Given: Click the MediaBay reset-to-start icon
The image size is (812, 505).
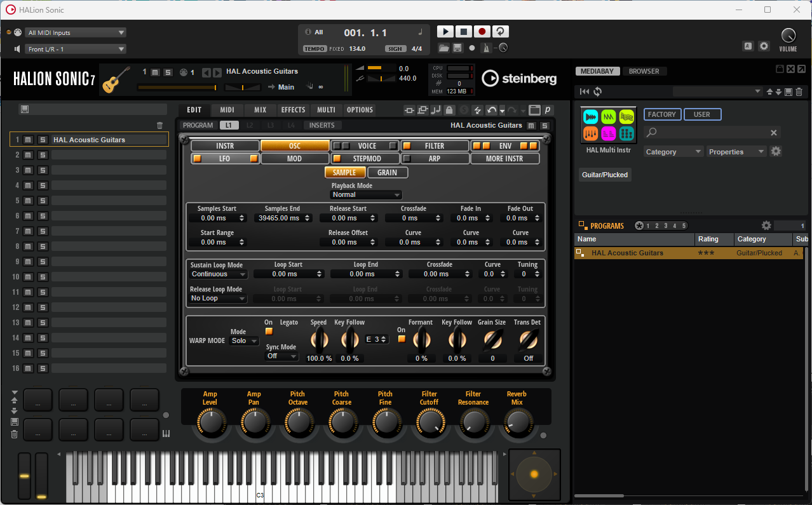Looking at the screenshot, I should coord(585,92).
